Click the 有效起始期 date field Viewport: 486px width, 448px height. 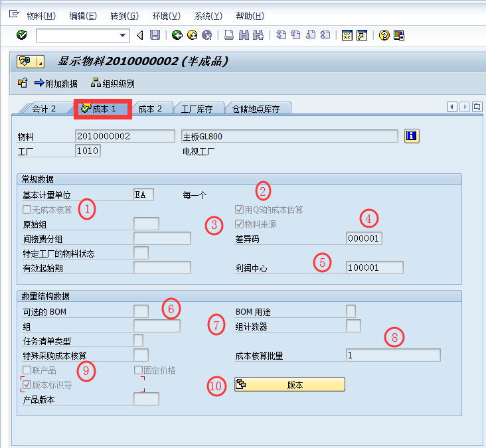coord(162,267)
